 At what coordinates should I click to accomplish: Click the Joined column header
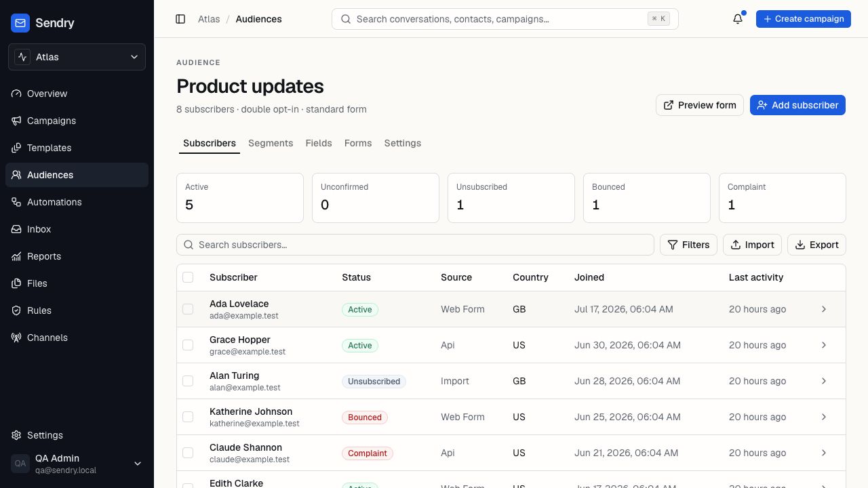click(589, 277)
